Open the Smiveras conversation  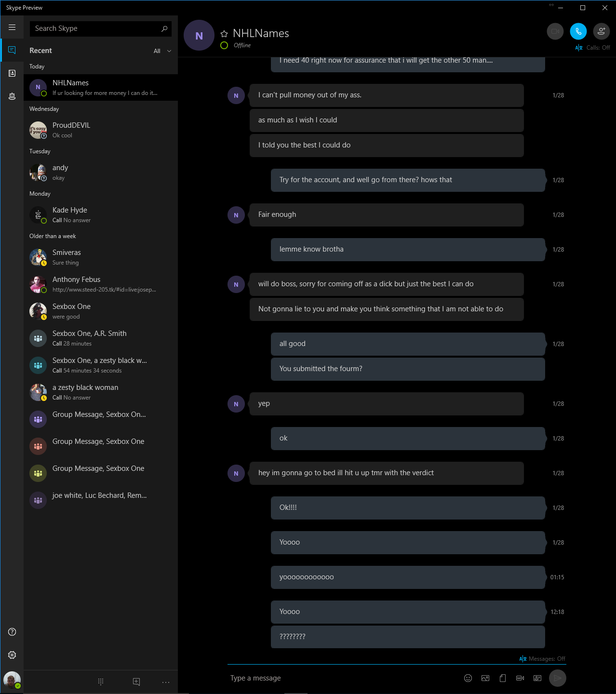pos(101,257)
